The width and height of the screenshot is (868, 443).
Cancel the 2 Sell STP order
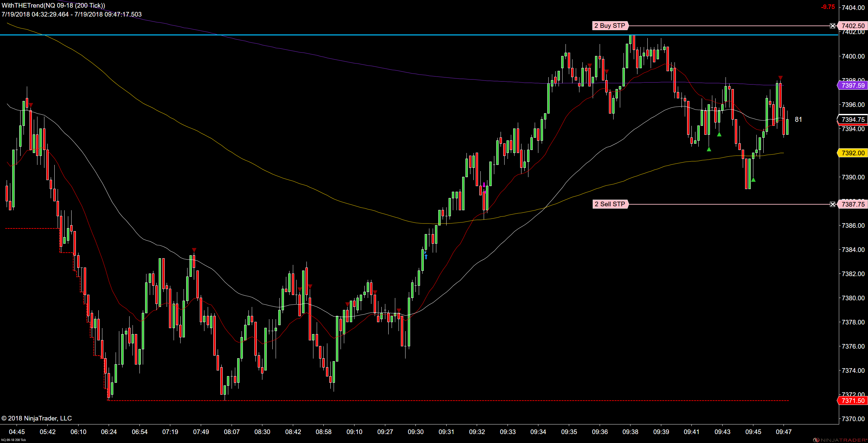[833, 204]
